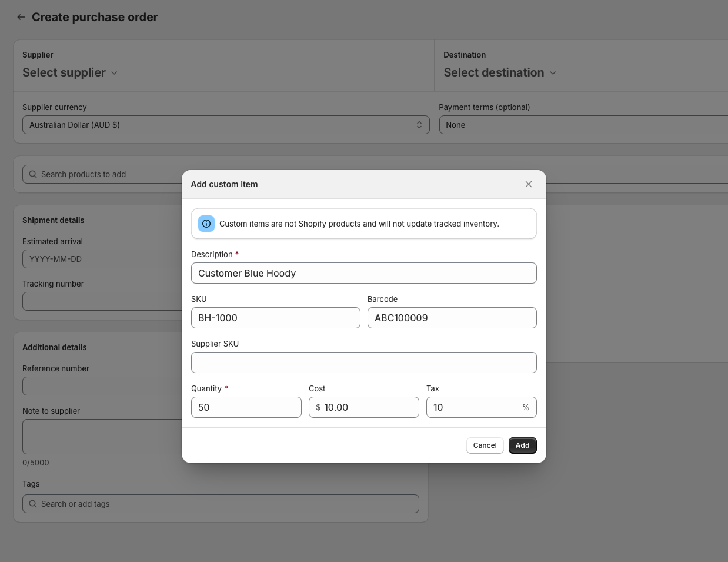
Task: Click the Quantity field showing 50
Action: point(246,407)
